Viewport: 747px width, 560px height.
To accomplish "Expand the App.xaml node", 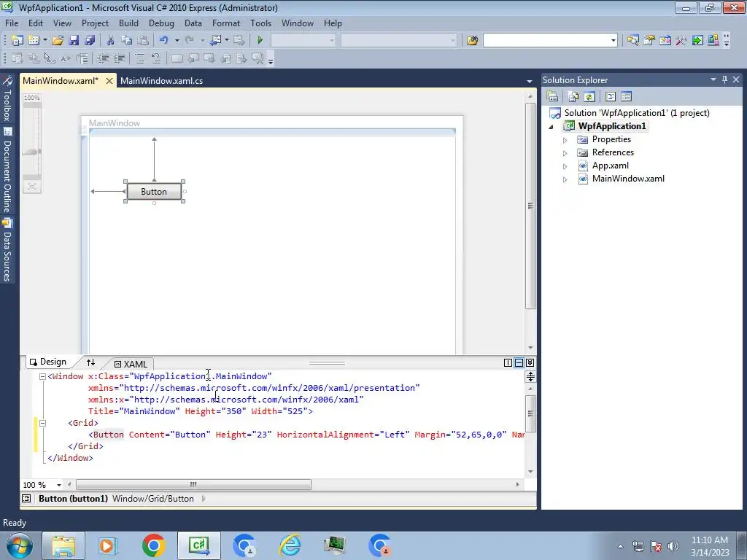I will click(565, 167).
